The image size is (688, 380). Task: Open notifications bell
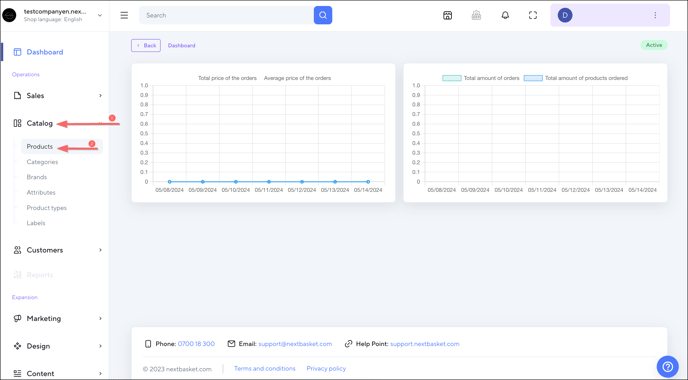505,15
